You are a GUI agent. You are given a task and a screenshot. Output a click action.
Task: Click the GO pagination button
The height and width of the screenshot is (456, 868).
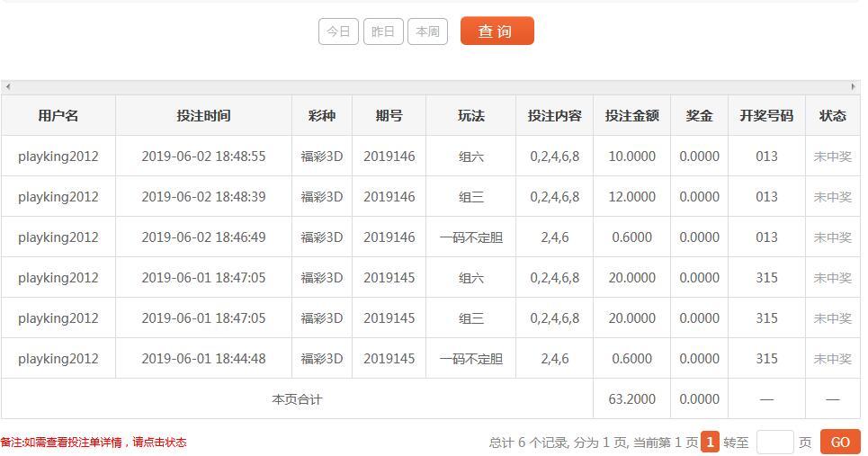[x=840, y=443]
